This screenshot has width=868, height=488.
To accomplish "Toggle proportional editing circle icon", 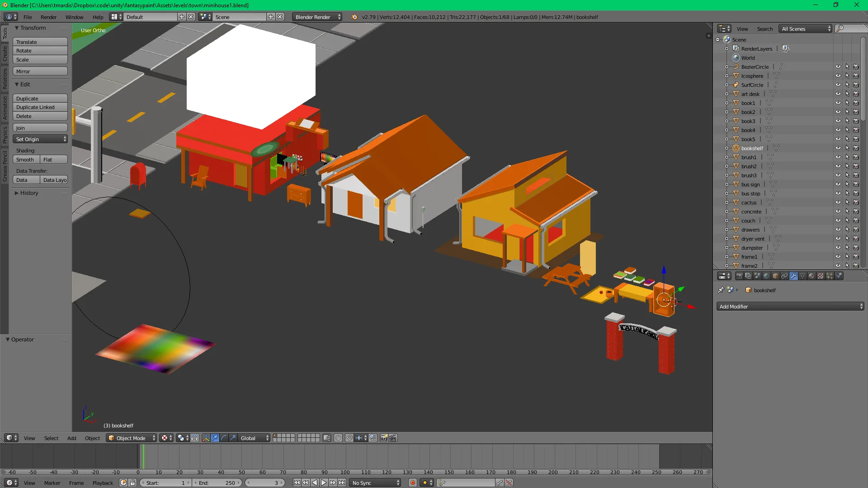I will click(338, 438).
